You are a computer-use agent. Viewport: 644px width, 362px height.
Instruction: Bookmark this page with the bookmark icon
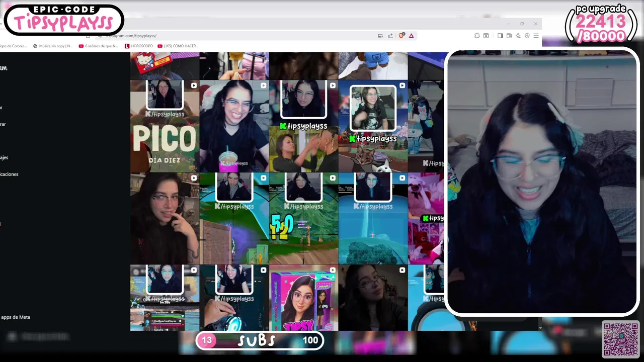coord(88,36)
